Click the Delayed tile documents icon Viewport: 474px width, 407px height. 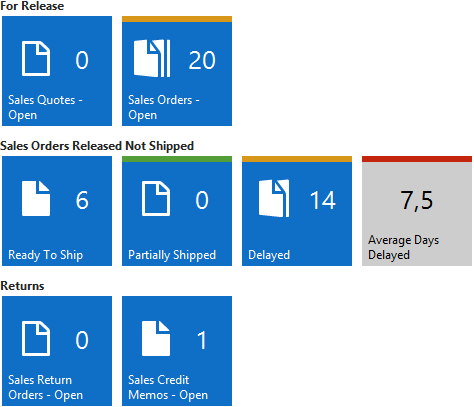274,198
